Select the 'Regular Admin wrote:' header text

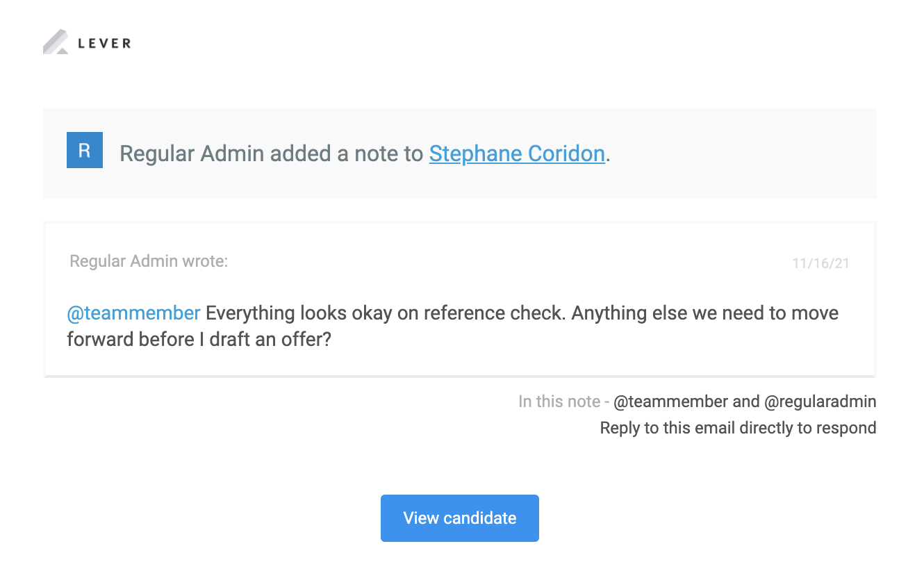point(148,261)
